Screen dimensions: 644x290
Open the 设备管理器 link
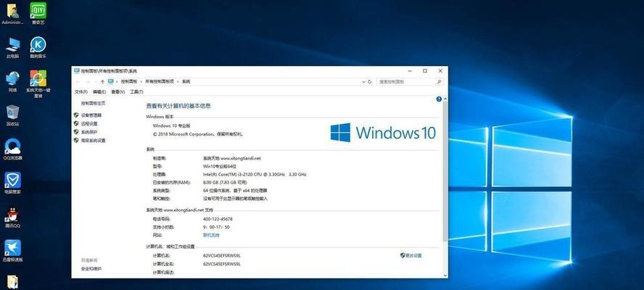click(91, 115)
